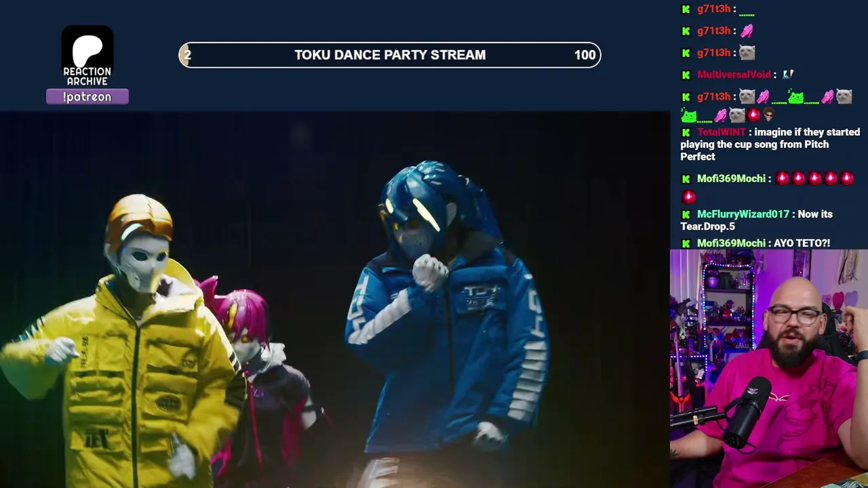Click the TOKU DANCE PARTY STREAM goal bar
Viewport: 868px width, 488px height.
click(390, 55)
